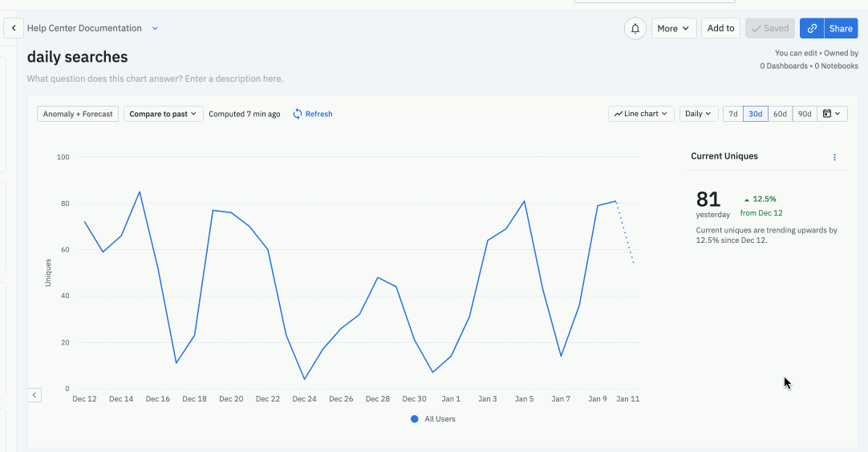Copy chart link with link icon
This screenshot has width=868, height=452.
[x=812, y=28]
